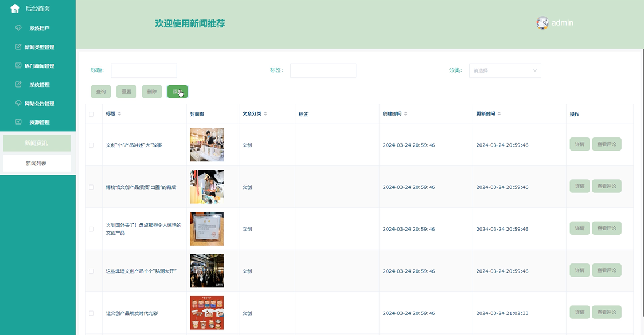Toggle the select-all checkbox in table header
This screenshot has height=335, width=644.
click(92, 114)
